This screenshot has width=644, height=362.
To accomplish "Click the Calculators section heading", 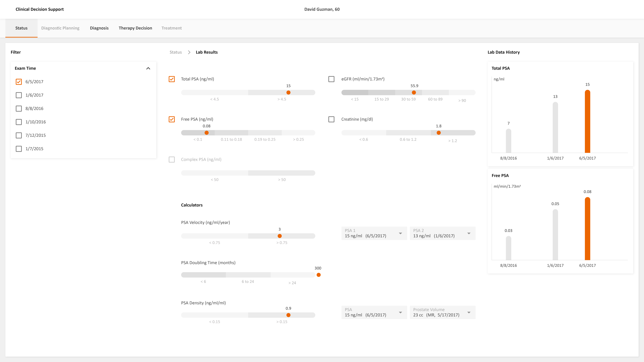I will click(x=192, y=205).
